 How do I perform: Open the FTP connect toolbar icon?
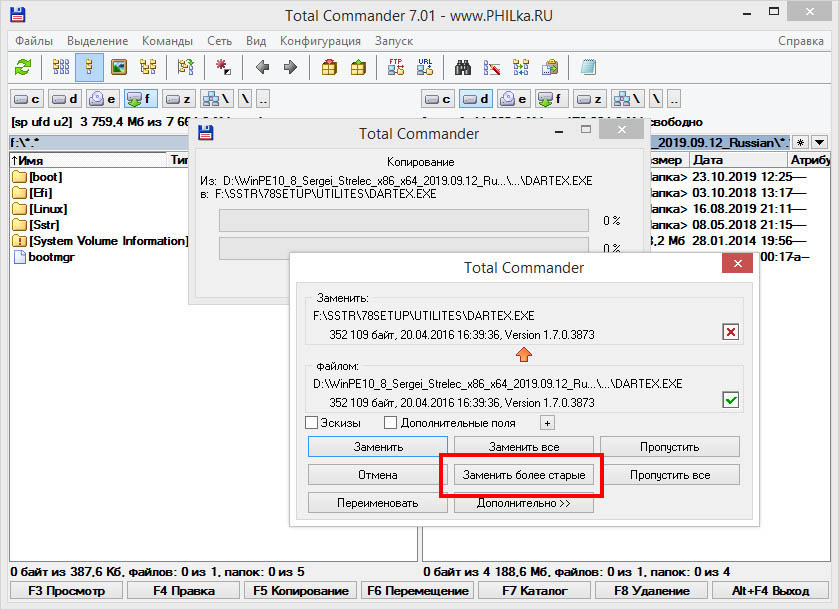[x=396, y=67]
